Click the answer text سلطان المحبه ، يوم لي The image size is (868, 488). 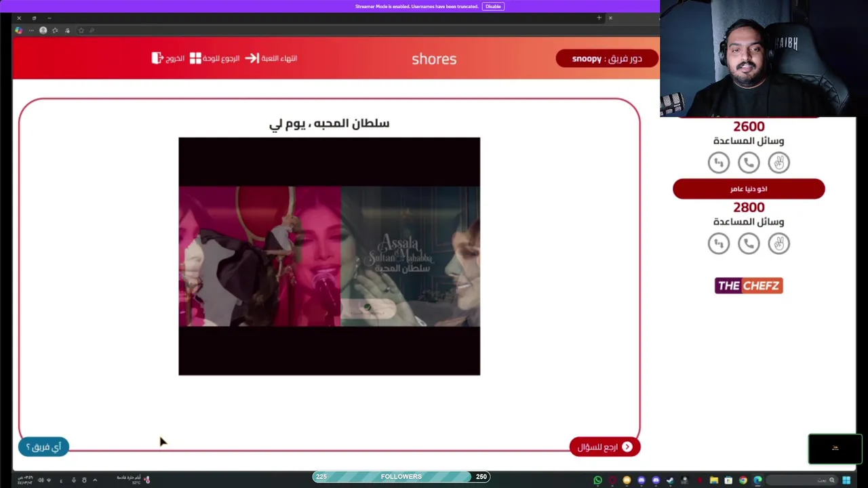[x=329, y=123]
